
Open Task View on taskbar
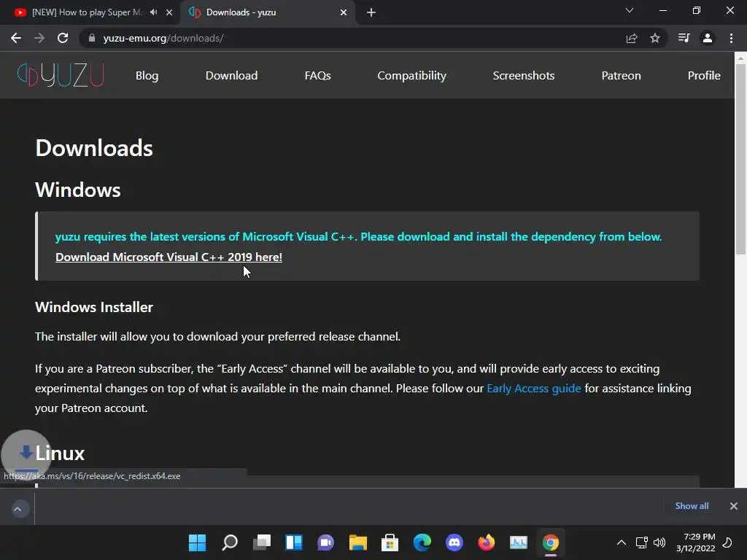click(x=262, y=542)
